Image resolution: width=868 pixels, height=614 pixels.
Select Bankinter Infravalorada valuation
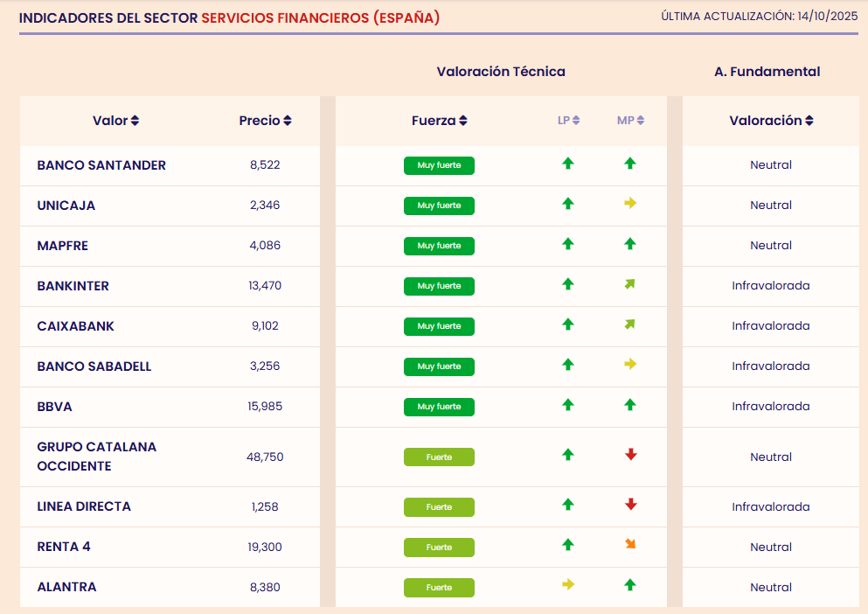point(771,286)
